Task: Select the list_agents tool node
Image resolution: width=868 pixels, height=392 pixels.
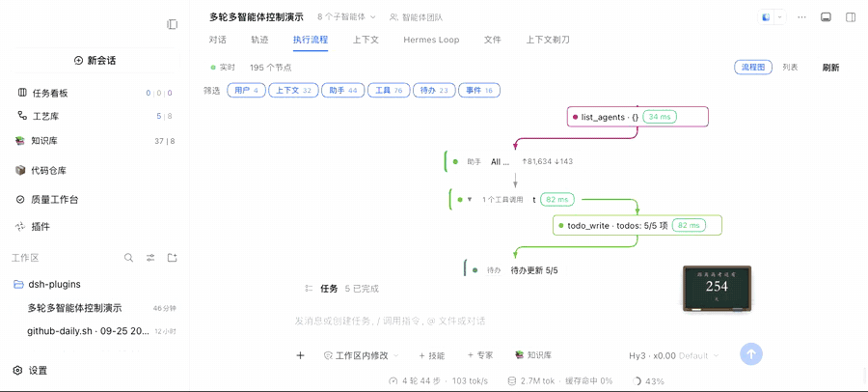Action: [x=637, y=117]
